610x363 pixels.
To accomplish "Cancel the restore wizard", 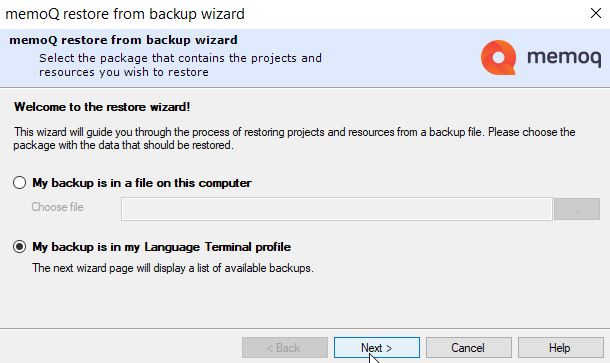I will 468,347.
